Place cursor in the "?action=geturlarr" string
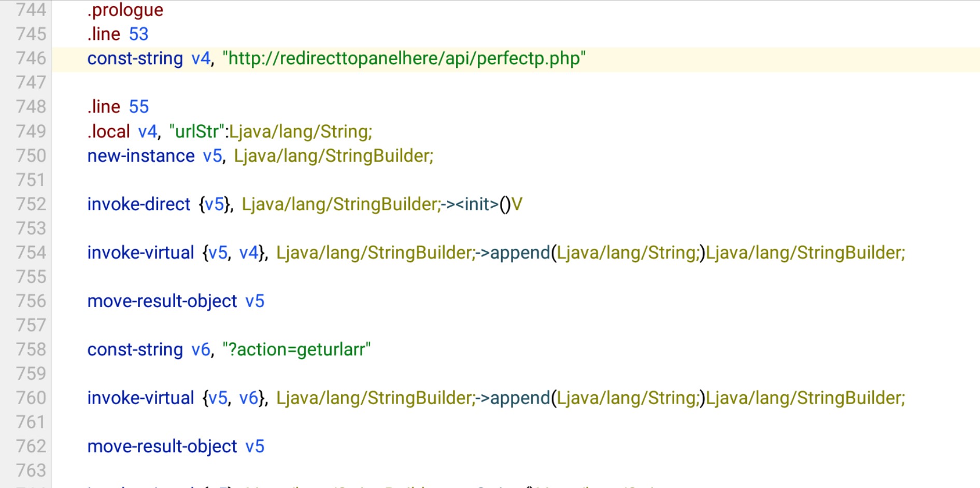Screen dimensions: 980x488 coord(296,350)
